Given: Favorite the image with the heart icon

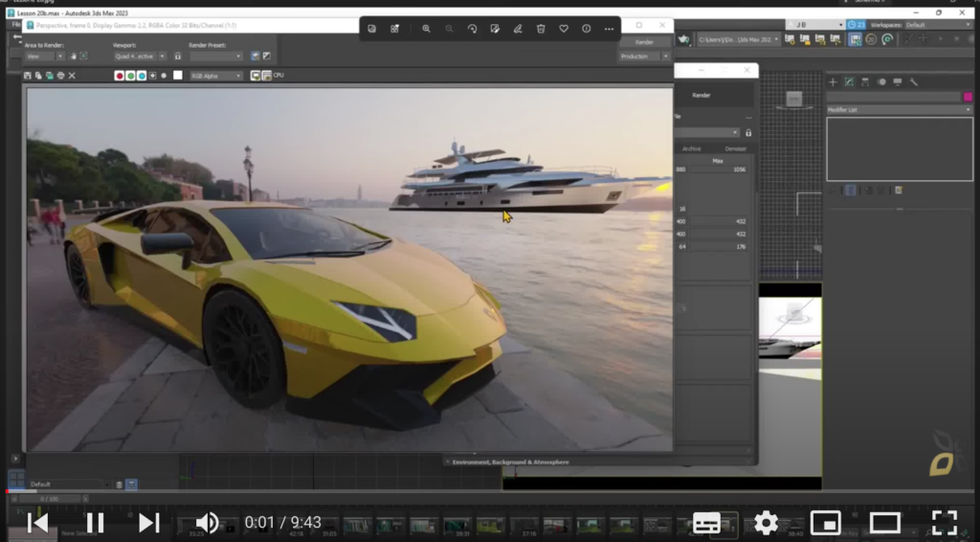Looking at the screenshot, I should coord(564,29).
